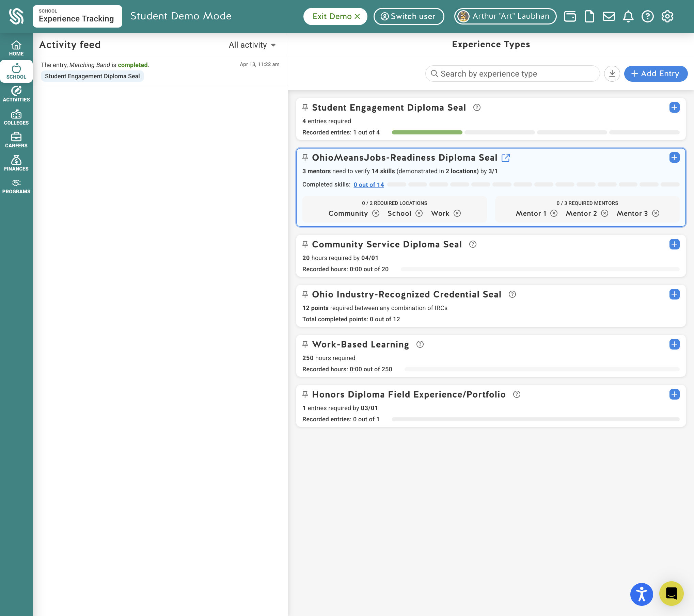Screen dimensions: 694x616
Task: Toggle the Mentor 1 chip
Action: pos(536,213)
